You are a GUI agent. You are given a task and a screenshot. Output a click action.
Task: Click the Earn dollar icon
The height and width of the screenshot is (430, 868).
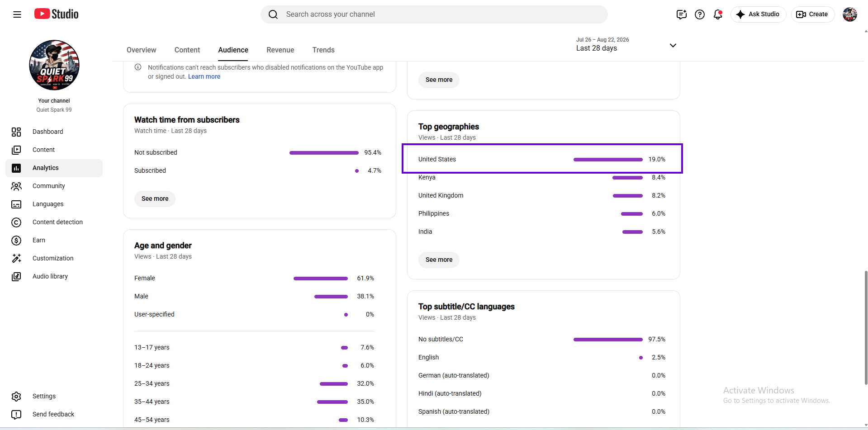tap(16, 240)
